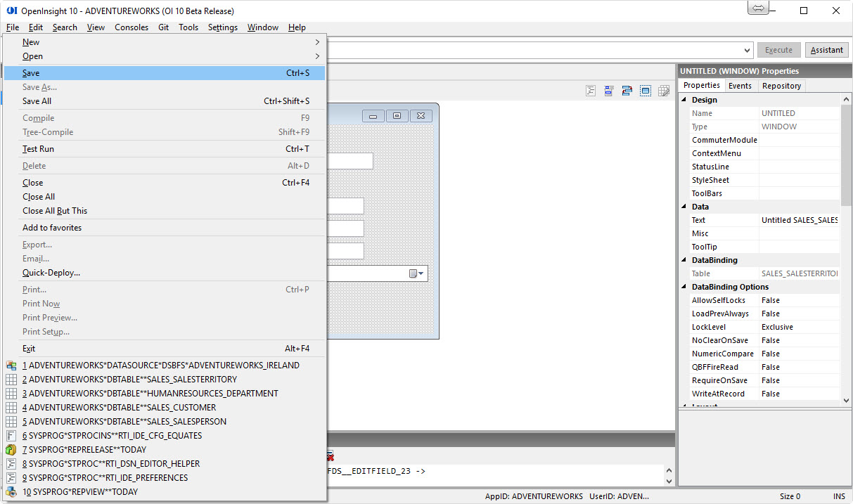Click the calendar dropdown icon in the form field
853x504 pixels.
[x=417, y=273]
